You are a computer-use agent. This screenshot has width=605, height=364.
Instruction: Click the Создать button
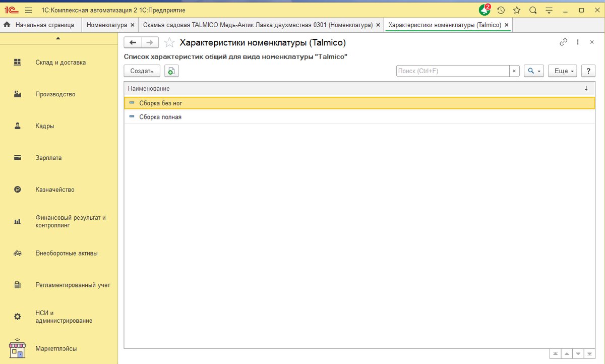tap(142, 71)
